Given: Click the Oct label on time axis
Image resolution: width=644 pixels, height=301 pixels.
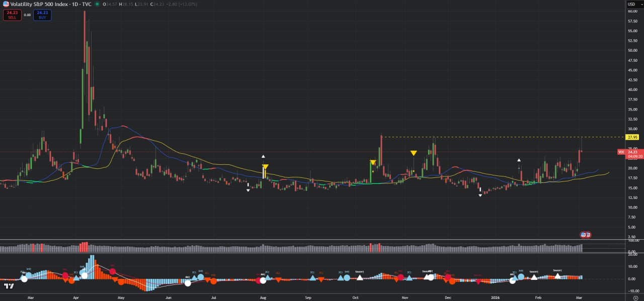Looking at the screenshot, I should (356, 298).
